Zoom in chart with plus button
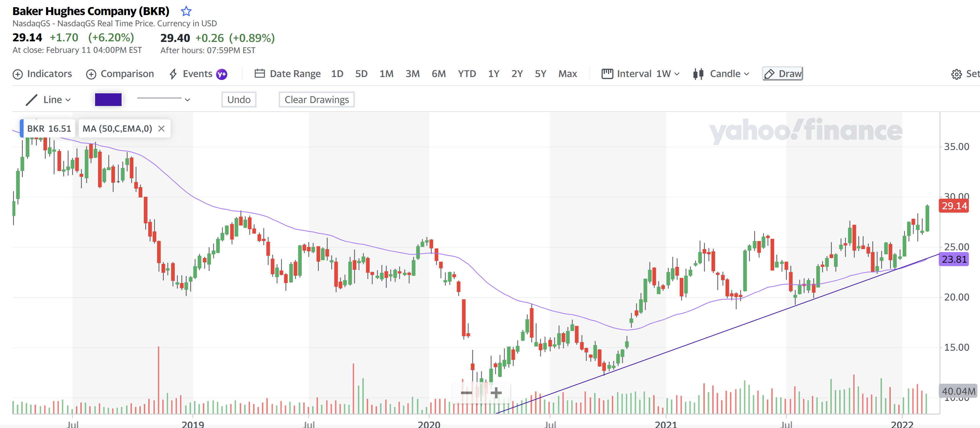Screen dimensions: 980x428 (x=496, y=393)
